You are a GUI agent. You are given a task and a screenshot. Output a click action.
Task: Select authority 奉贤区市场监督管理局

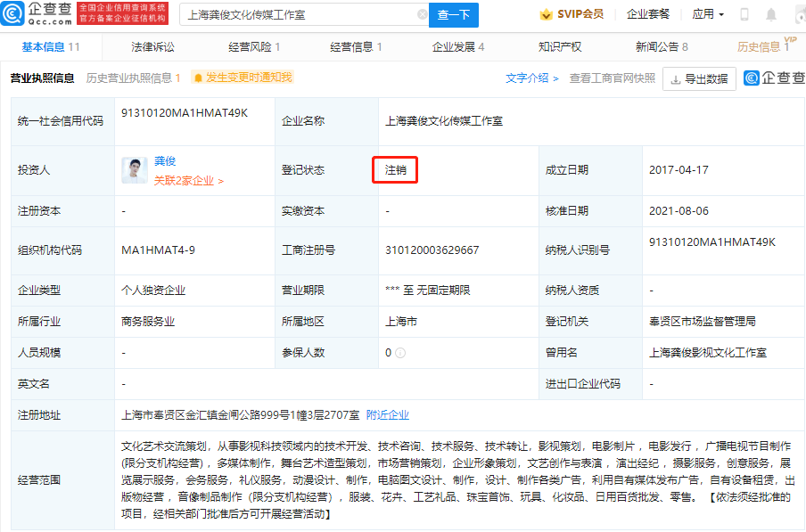coord(703,322)
